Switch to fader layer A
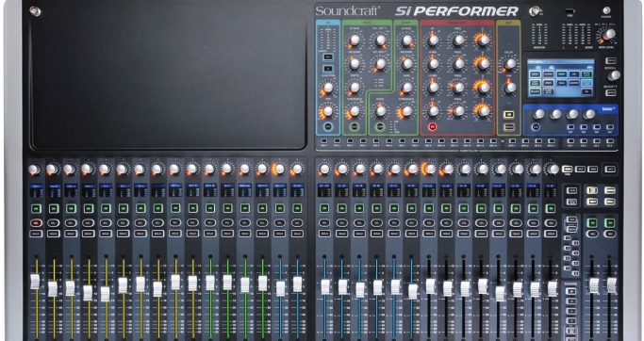The height and width of the screenshot is (341, 644). 570,291
